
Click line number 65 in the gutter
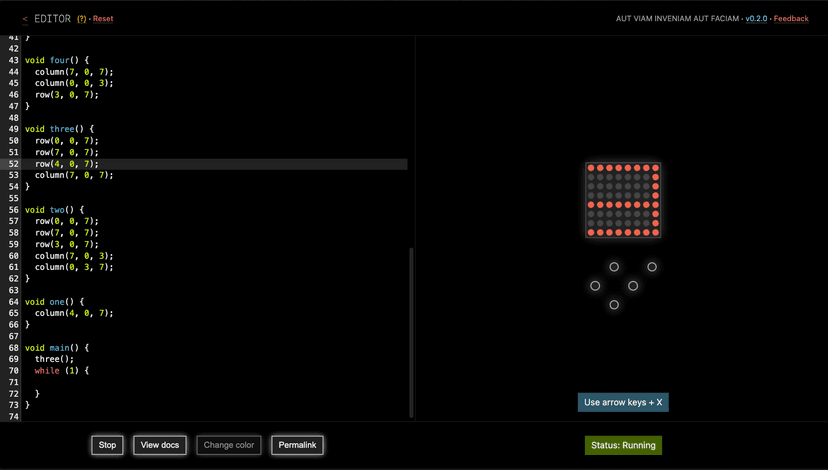(x=14, y=313)
